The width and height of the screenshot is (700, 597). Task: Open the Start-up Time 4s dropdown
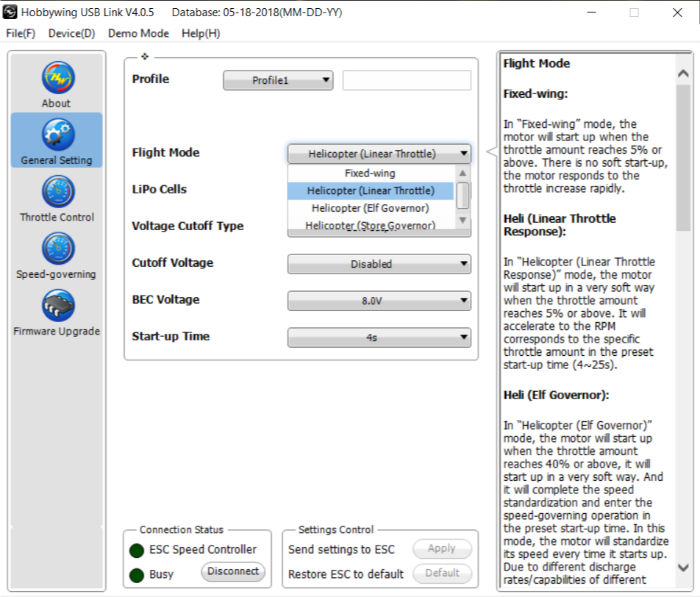pos(379,337)
